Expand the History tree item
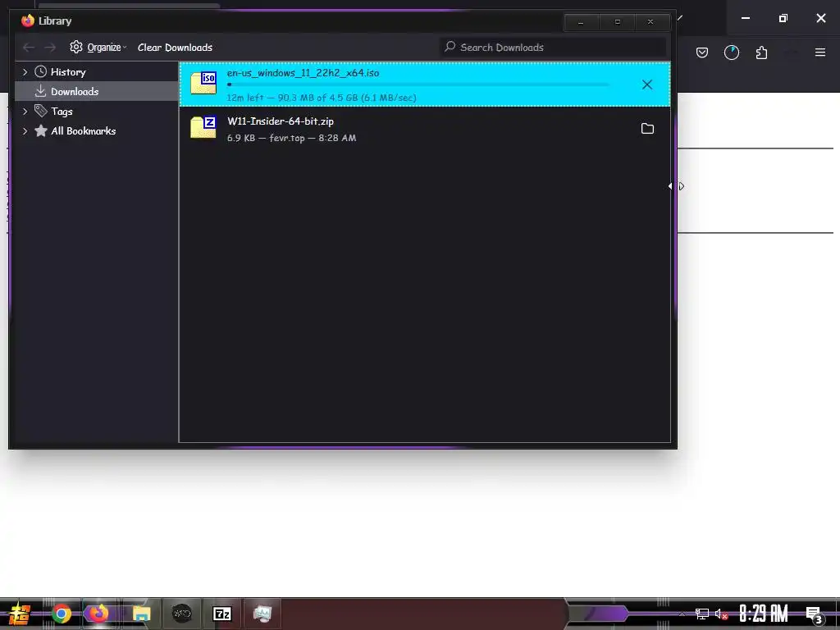The image size is (840, 630). (25, 72)
